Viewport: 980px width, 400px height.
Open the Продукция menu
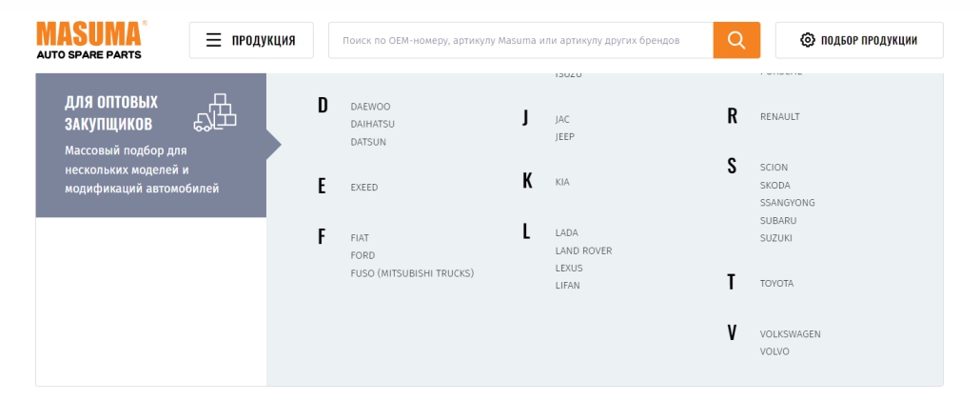(x=251, y=40)
